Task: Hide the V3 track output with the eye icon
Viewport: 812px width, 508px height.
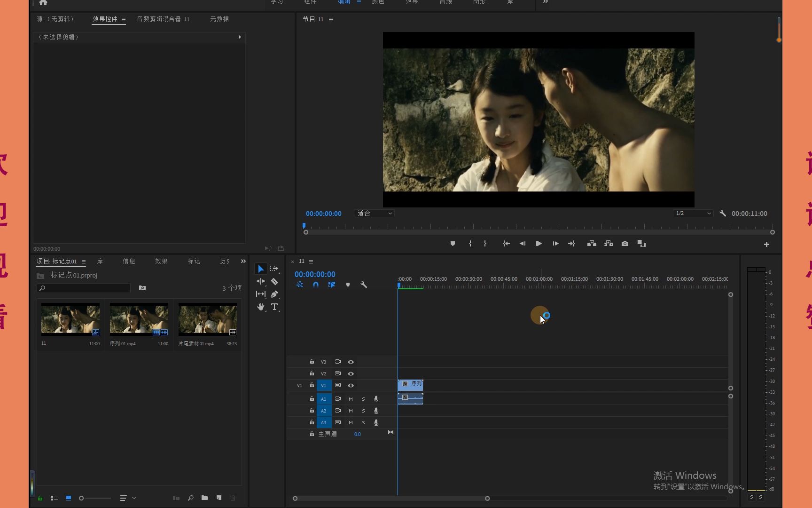Action: (x=351, y=362)
